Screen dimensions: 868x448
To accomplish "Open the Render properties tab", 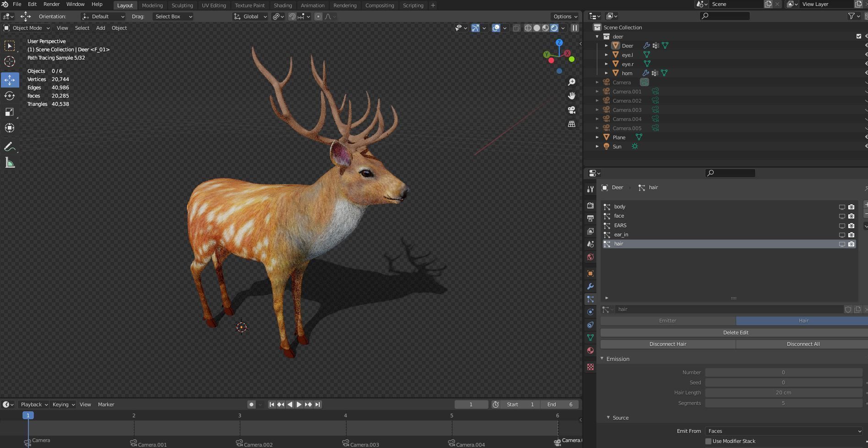I will point(590,206).
